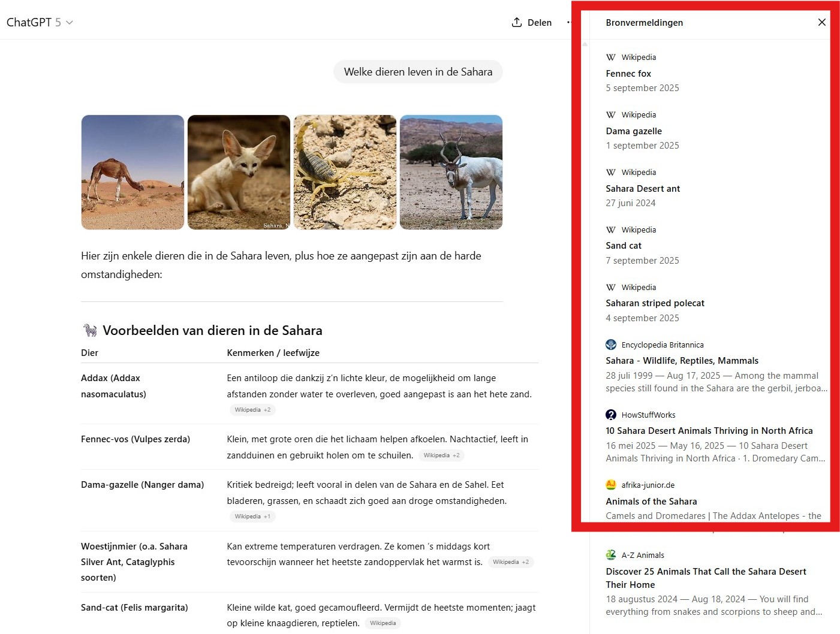Open Sahara - Wildlife, Reptiles, Mammals link
Screen dimensions: 840x634
tap(682, 361)
